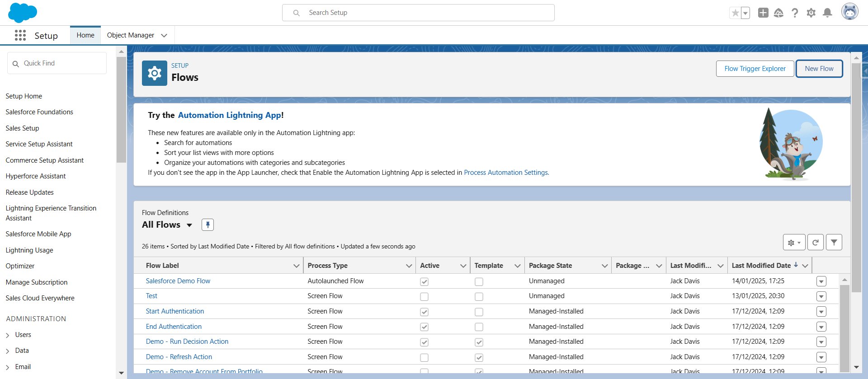
Task: Expand the Users section in sidebar
Action: coord(8,335)
